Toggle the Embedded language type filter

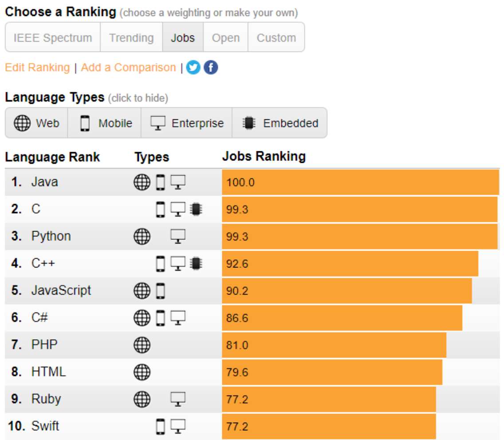point(280,123)
